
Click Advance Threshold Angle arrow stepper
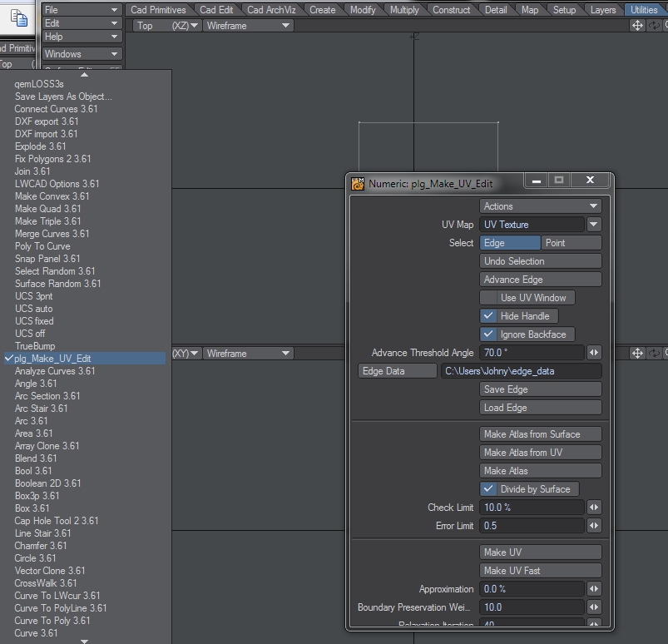tap(594, 353)
